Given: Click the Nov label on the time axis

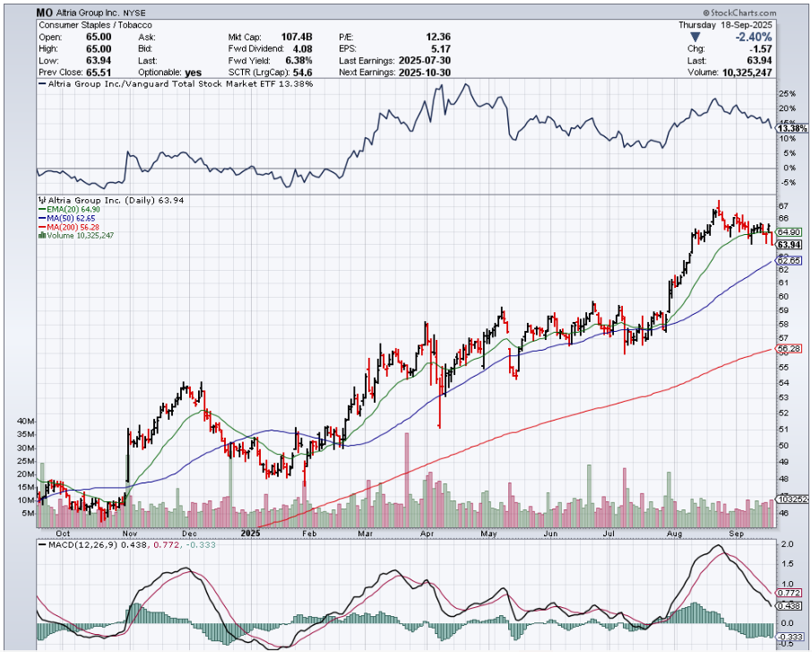Looking at the screenshot, I should pos(129,534).
